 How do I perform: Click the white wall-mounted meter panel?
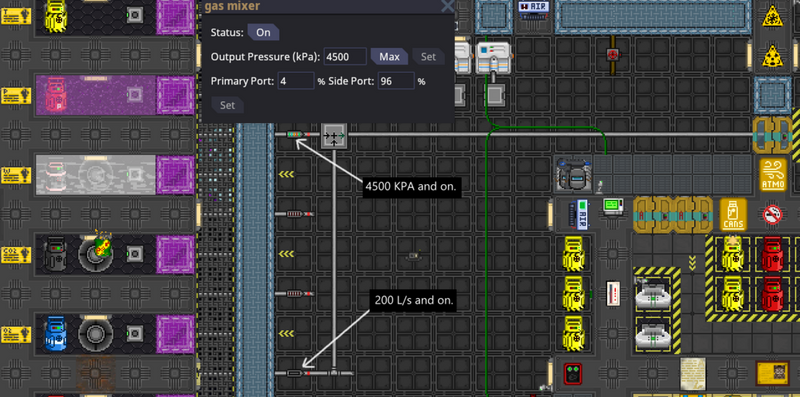coord(612,294)
